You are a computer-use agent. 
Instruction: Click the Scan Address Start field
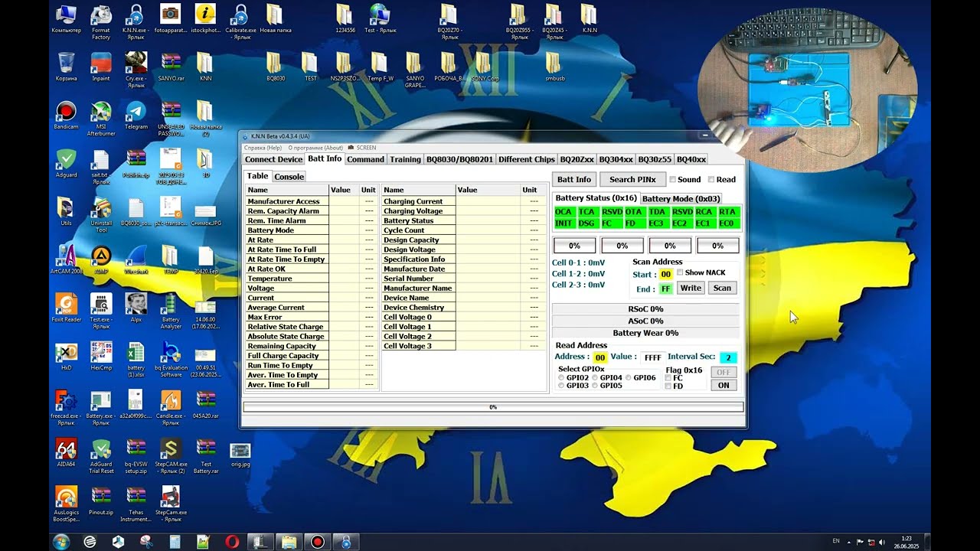click(665, 274)
